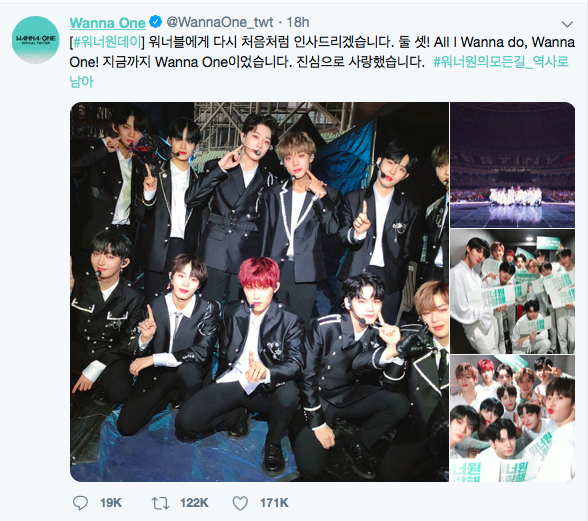The height and width of the screenshot is (521, 588).
Task: Click the 171K likes count
Action: [274, 503]
